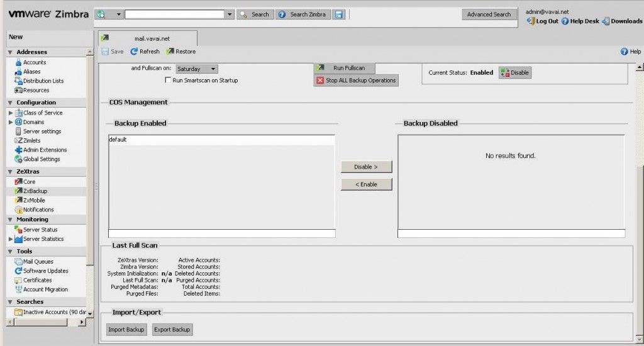Screen dimensions: 644x346
Task: Click sidebar scroll down arrow
Action: [90, 313]
